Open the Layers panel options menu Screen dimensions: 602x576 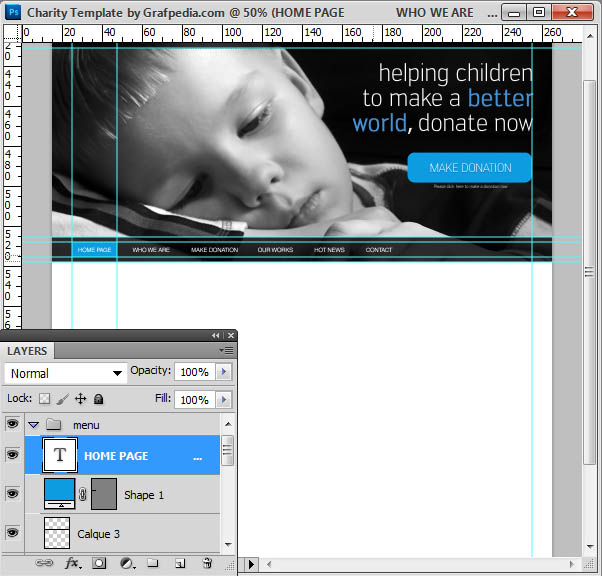[x=227, y=350]
